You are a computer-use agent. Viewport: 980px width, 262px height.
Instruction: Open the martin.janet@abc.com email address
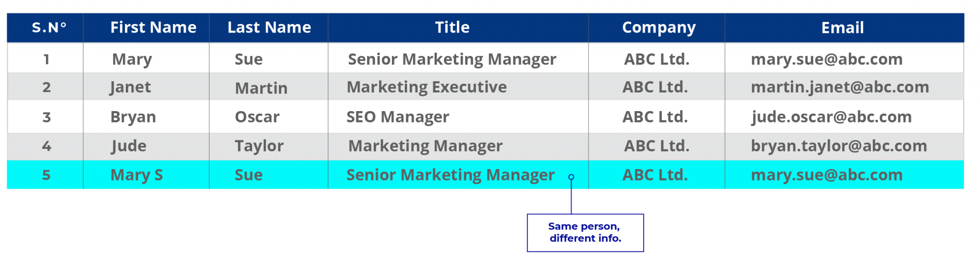[840, 87]
